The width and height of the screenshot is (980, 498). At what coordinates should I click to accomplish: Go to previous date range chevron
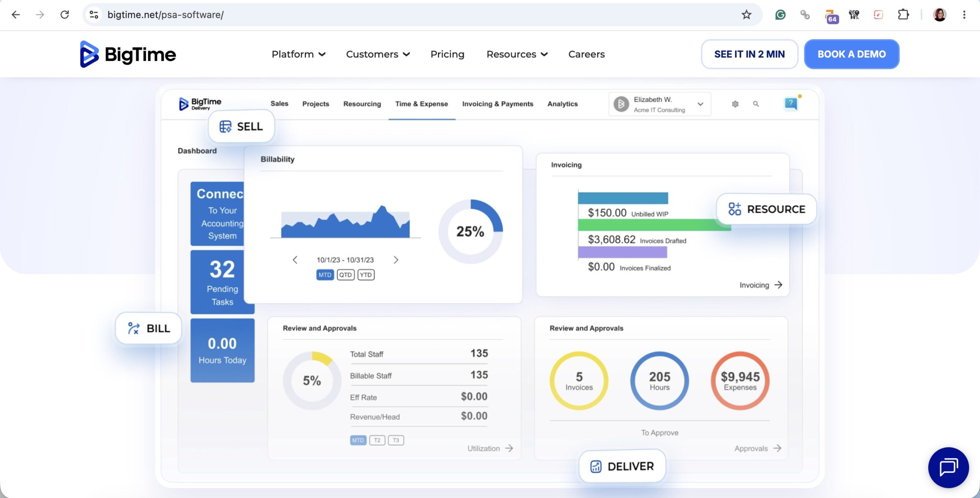(x=295, y=260)
